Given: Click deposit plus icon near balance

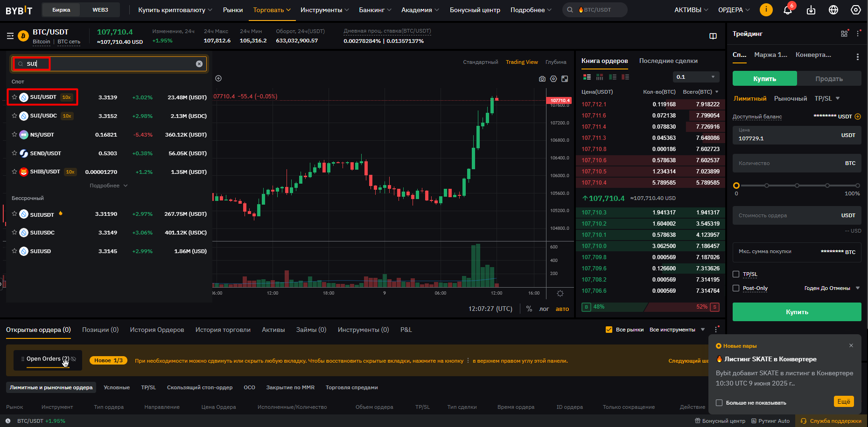Looking at the screenshot, I should [857, 117].
